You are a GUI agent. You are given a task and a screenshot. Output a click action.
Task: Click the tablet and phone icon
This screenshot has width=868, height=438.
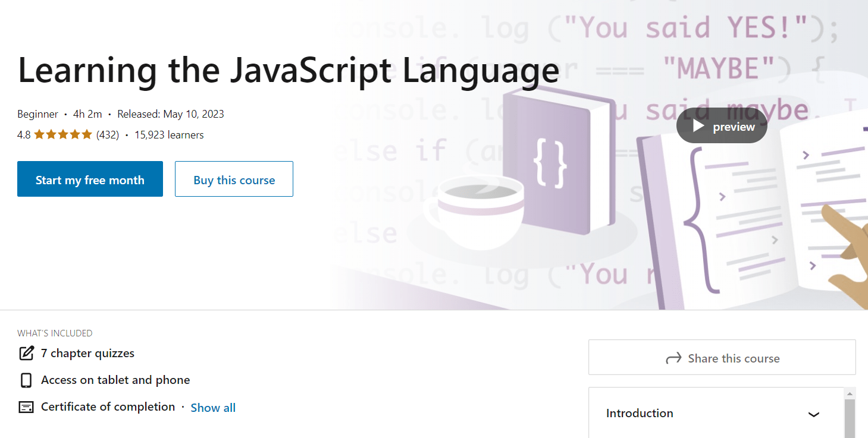tap(26, 380)
